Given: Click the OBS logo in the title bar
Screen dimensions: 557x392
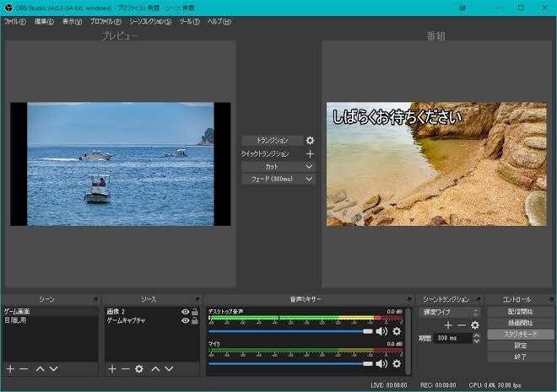Looking at the screenshot, I should pos(8,8).
